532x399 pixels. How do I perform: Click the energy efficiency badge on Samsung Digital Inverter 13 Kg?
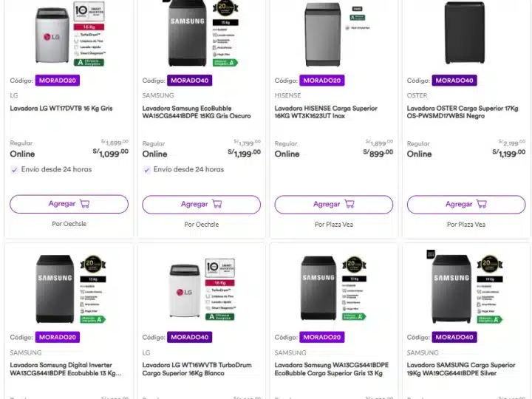tap(92, 319)
